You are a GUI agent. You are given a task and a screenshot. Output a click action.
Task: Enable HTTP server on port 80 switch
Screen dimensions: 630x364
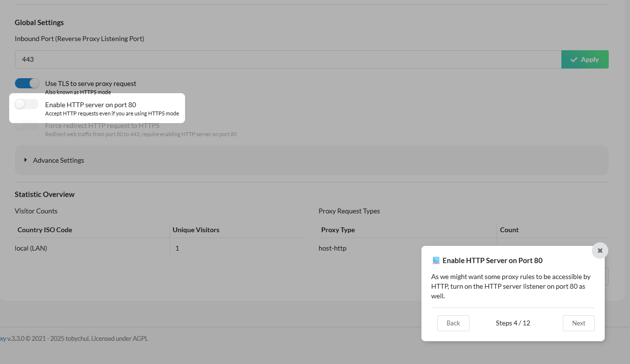[27, 104]
